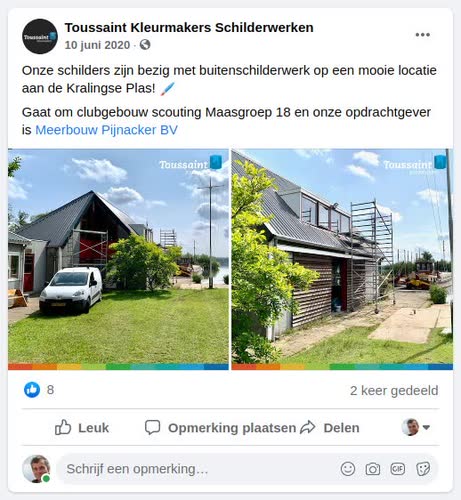Attach a photo using the camera icon
Image resolution: width=461 pixels, height=500 pixels.
coord(373,469)
